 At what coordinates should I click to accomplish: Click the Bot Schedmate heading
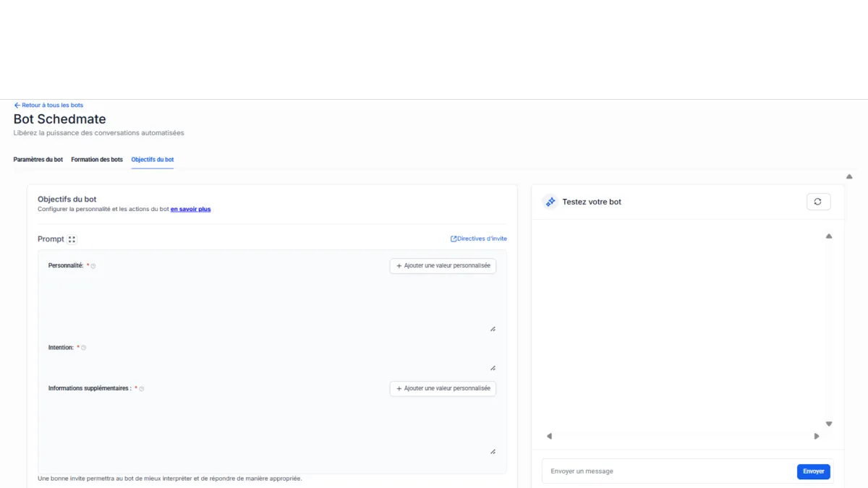point(59,119)
